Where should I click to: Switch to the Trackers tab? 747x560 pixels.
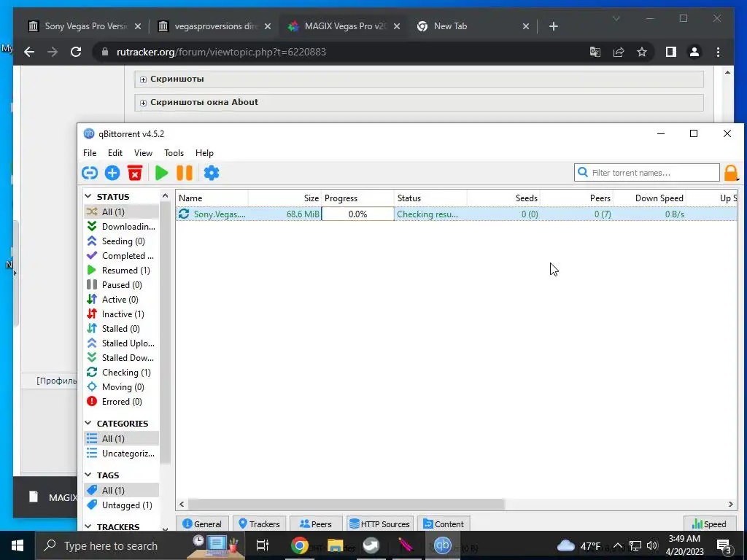tap(259, 524)
